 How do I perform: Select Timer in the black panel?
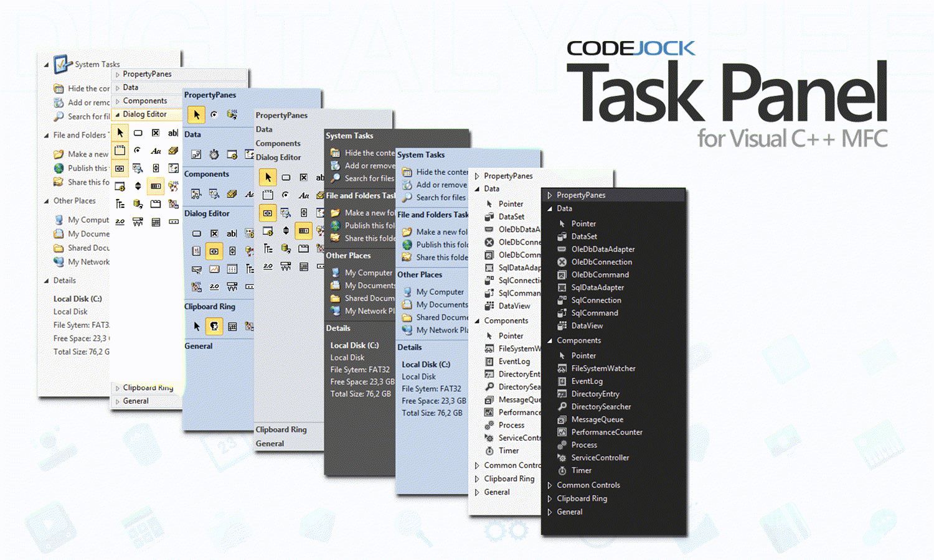click(574, 470)
